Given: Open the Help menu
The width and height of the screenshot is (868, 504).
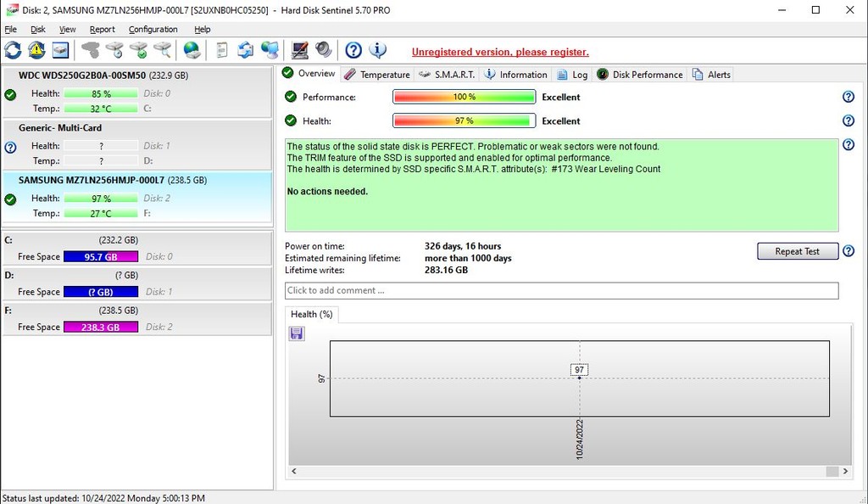Looking at the screenshot, I should pos(202,30).
